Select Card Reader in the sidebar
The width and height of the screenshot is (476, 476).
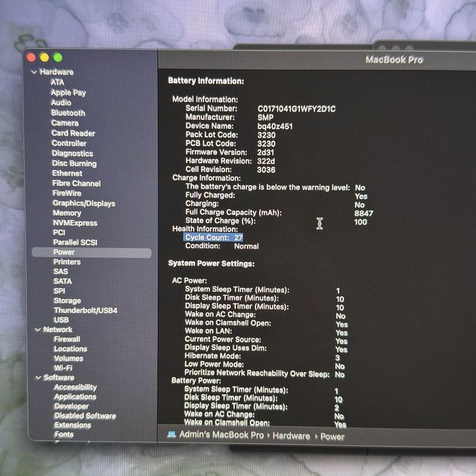click(73, 133)
